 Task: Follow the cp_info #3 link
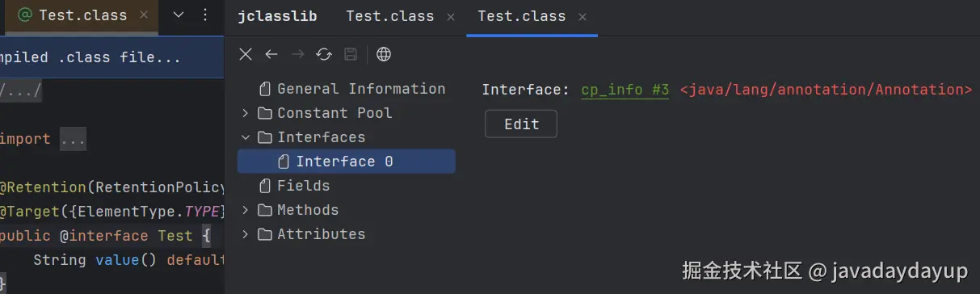625,90
